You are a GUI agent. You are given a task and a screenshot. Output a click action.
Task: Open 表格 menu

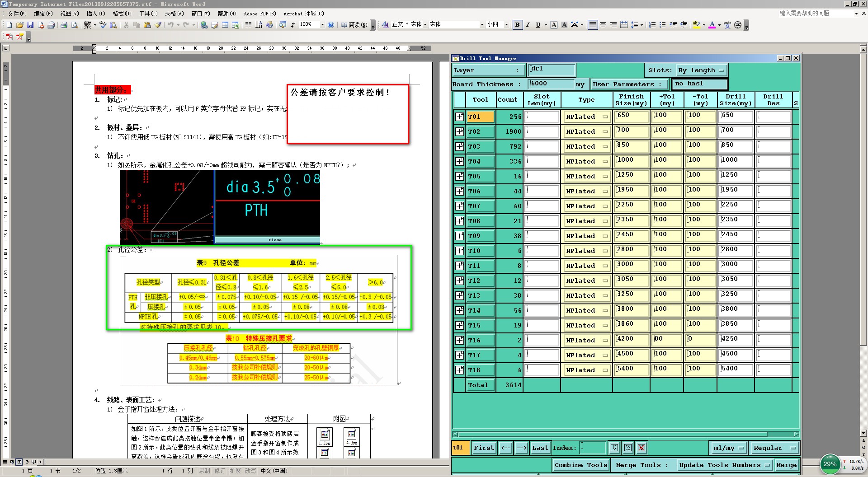pos(174,14)
